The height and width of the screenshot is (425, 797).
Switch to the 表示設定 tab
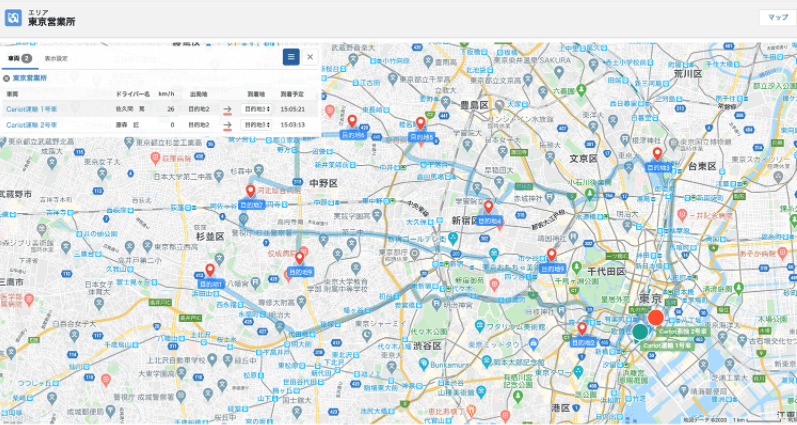coord(56,58)
